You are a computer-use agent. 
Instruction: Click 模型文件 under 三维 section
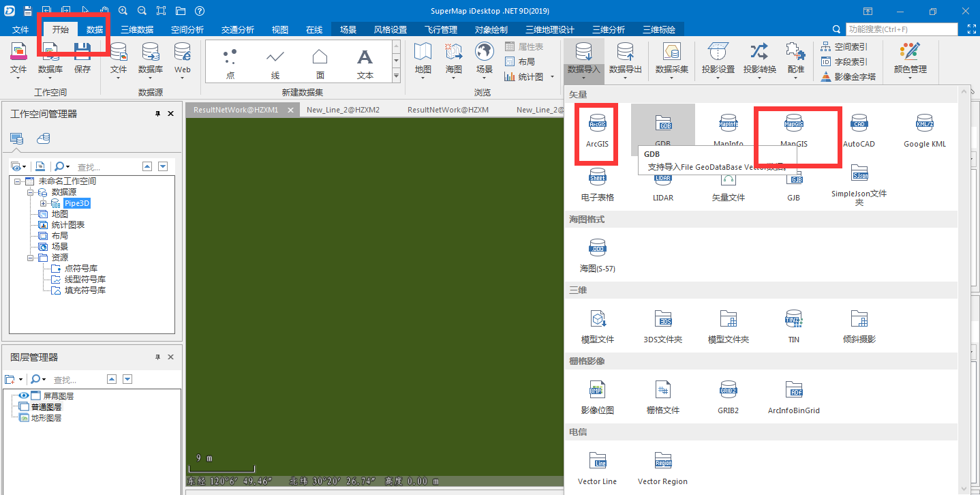coord(597,326)
